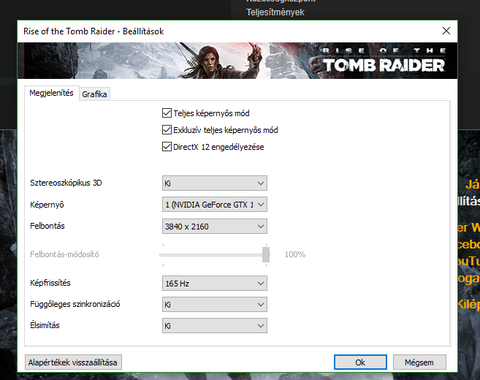Click the Függőleges szinkronizáció label

click(x=75, y=304)
